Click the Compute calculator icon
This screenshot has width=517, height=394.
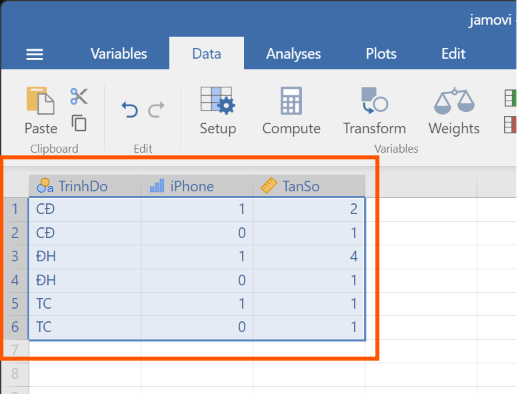[x=291, y=101]
